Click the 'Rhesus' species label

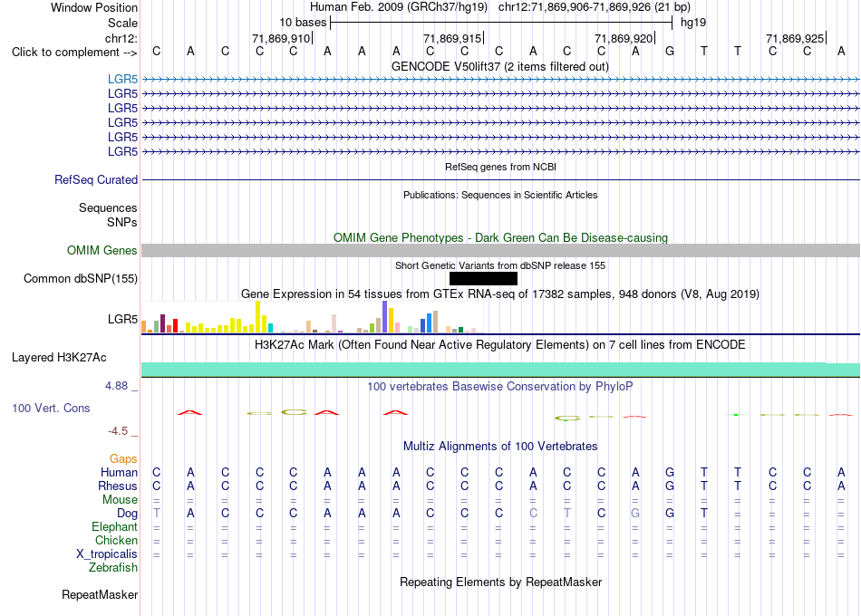pos(118,486)
